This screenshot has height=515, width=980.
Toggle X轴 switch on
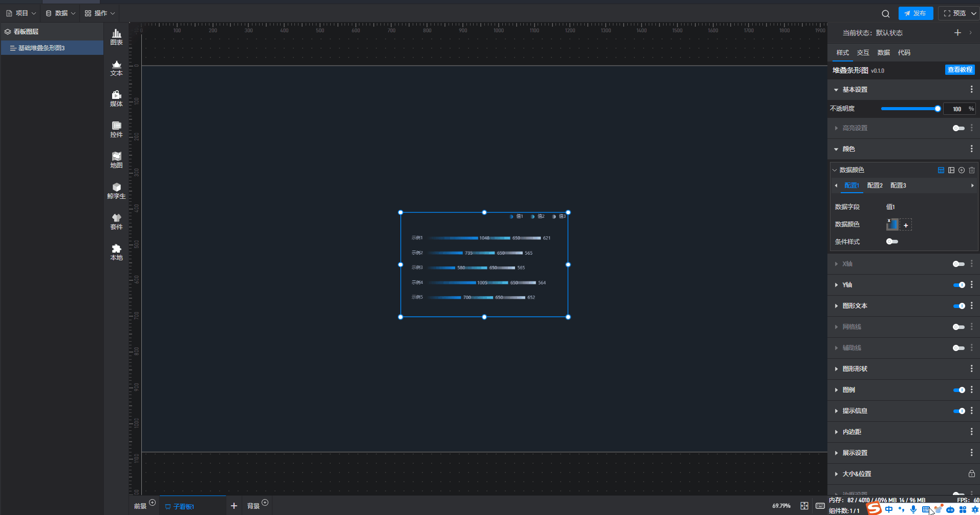(x=958, y=264)
